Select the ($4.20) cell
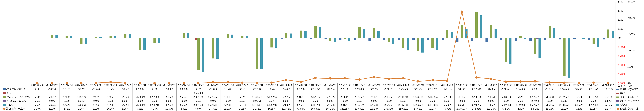 pyautogui.click(x=608, y=101)
